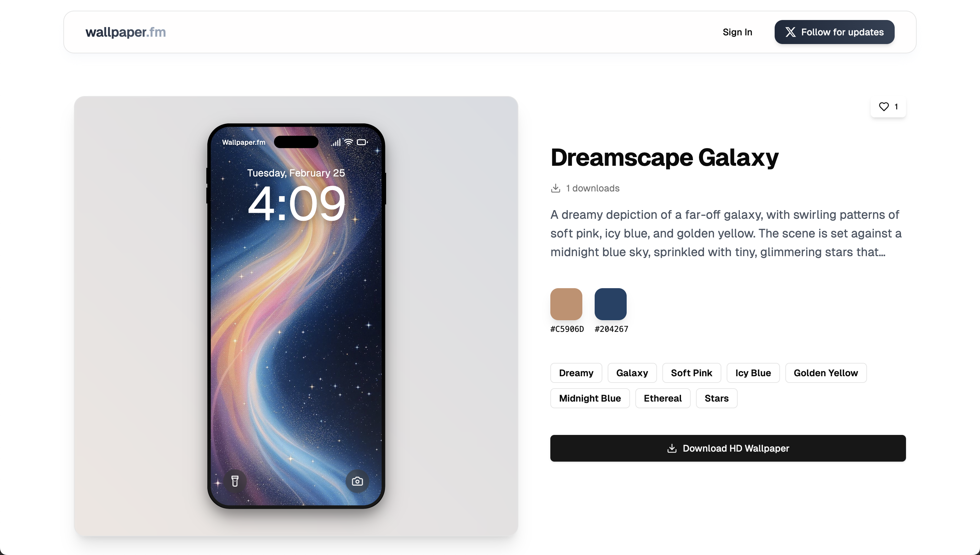The height and width of the screenshot is (555, 980).
Task: Click the heart like icon
Action: pyautogui.click(x=884, y=107)
